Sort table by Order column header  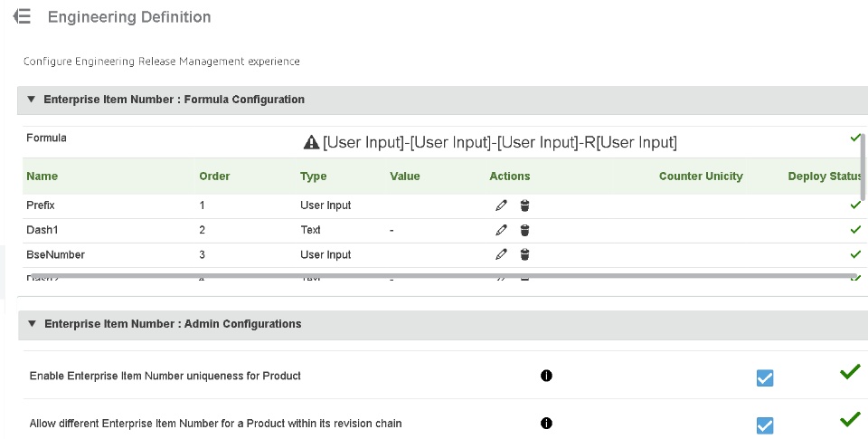(214, 177)
